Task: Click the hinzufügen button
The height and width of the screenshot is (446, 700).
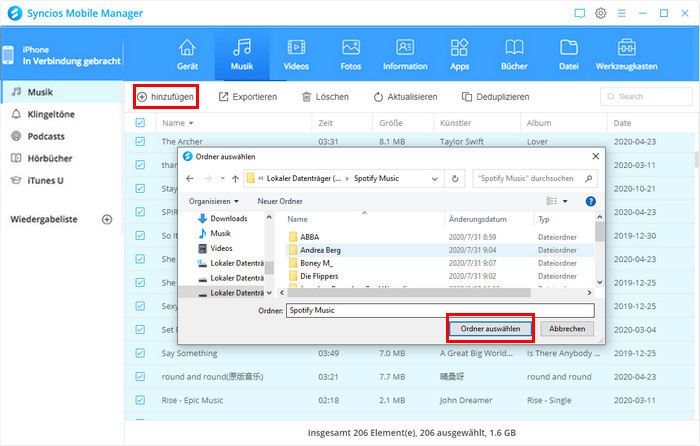Action: coord(166,97)
